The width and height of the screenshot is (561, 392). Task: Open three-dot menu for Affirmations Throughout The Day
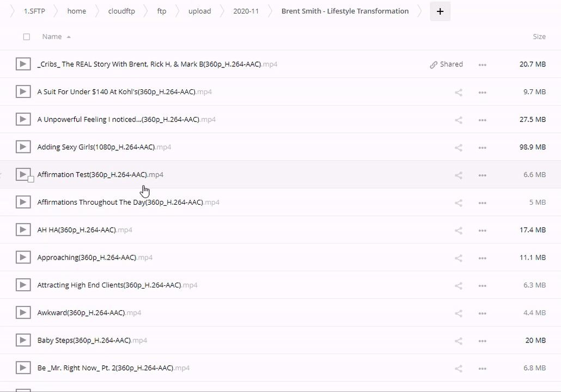point(482,203)
